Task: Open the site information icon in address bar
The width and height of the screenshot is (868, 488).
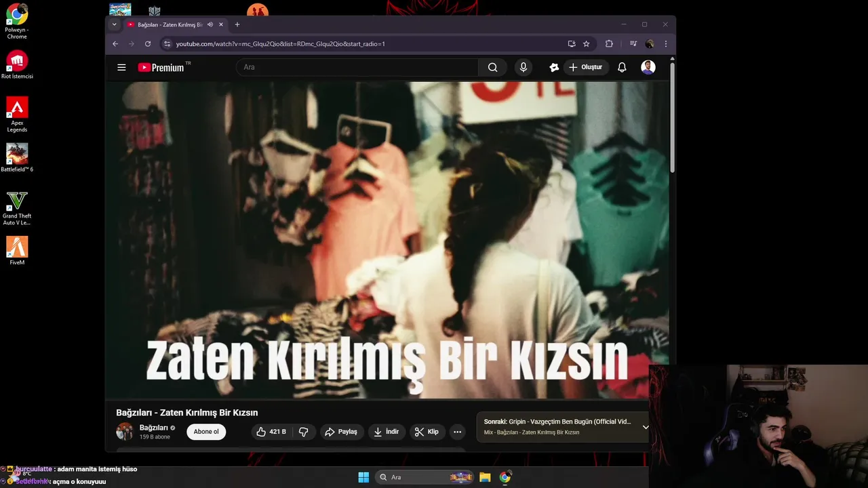Action: [167, 43]
